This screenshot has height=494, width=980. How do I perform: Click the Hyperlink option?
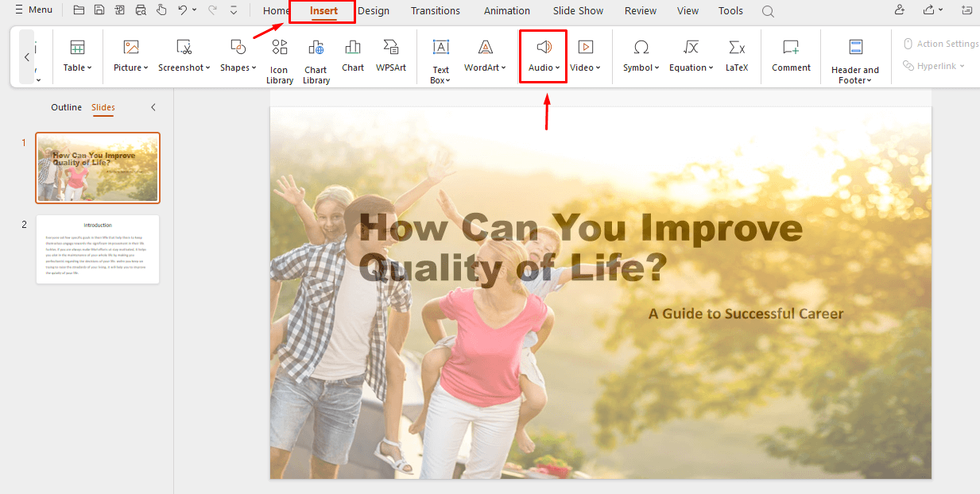click(x=935, y=66)
